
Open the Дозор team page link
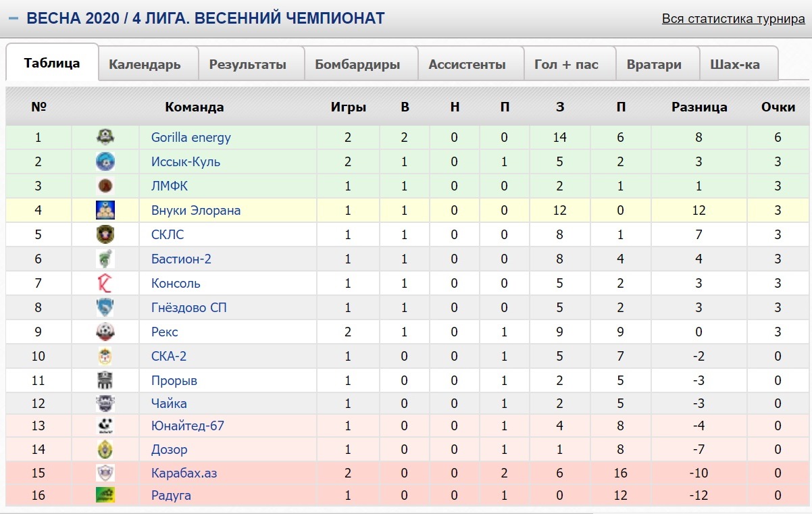click(x=170, y=449)
